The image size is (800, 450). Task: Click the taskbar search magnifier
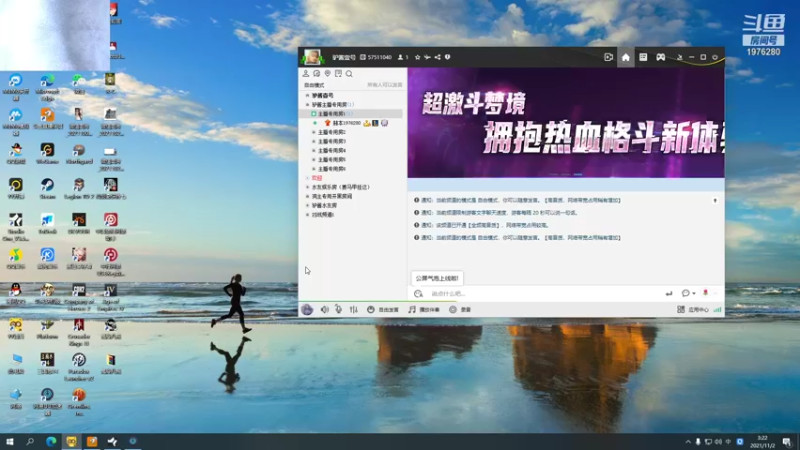[x=30, y=441]
